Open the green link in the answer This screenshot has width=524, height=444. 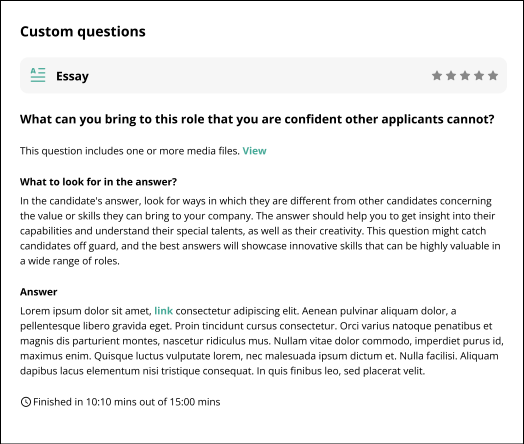tap(163, 311)
